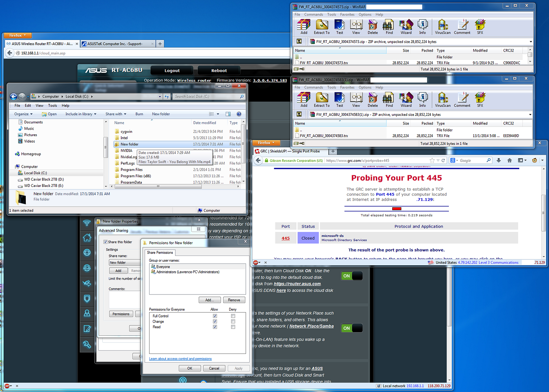The width and height of the screenshot is (549, 392).
Task: Click home icon in GRC Firefox toolbar
Action: [509, 160]
